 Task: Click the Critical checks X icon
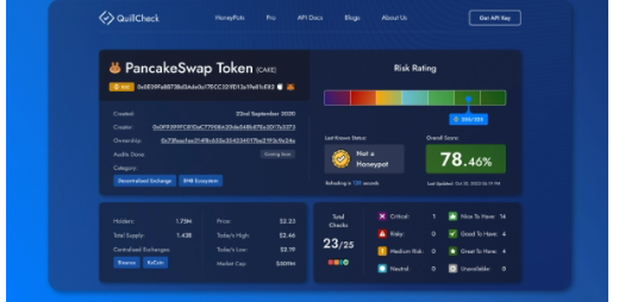point(383,216)
